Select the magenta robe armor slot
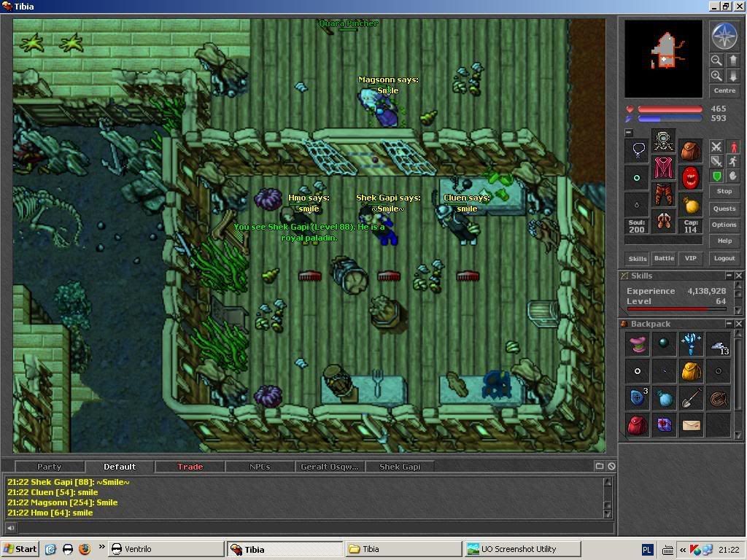Image resolution: width=747 pixels, height=560 pixels. pyautogui.click(x=664, y=168)
